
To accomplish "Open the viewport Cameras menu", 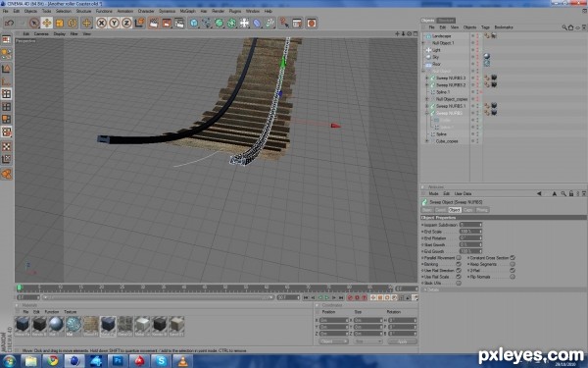I will [x=41, y=33].
